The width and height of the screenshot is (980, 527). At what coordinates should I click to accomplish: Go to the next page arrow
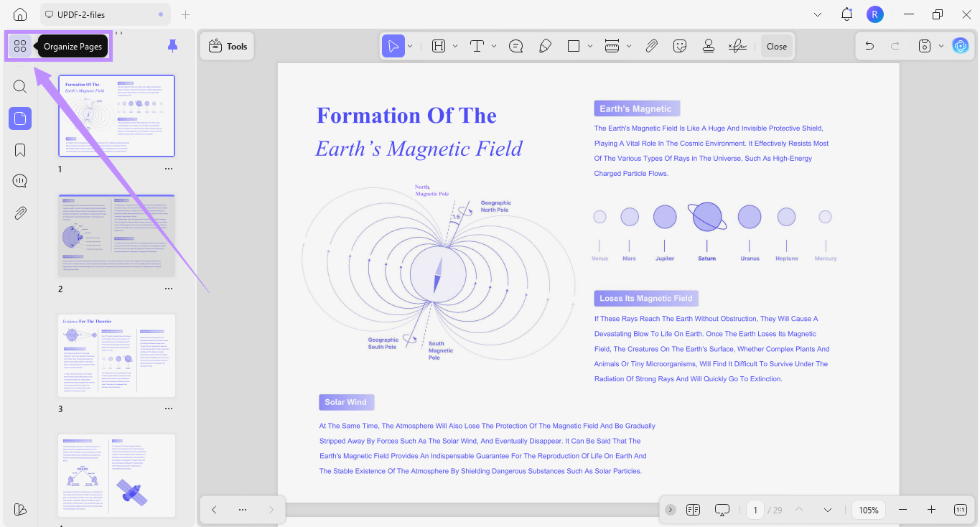(828, 510)
